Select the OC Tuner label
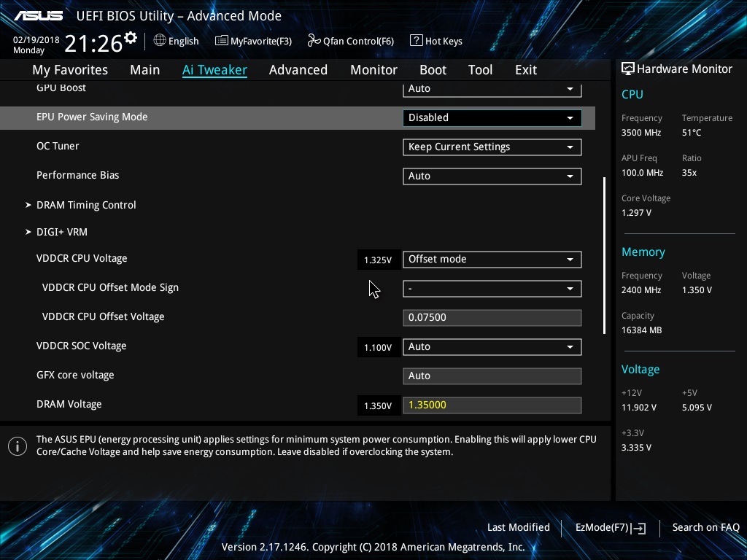Viewport: 747px width, 560px height. [x=58, y=146]
